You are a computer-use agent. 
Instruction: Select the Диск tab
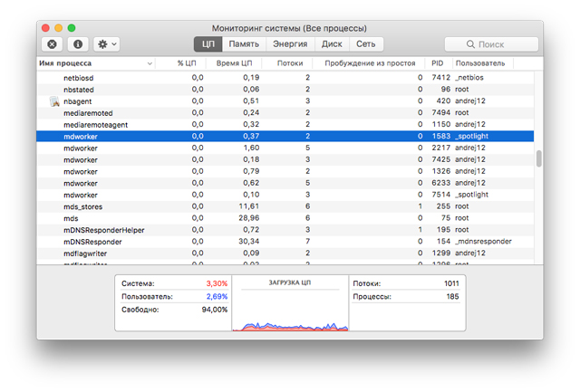pos(332,43)
